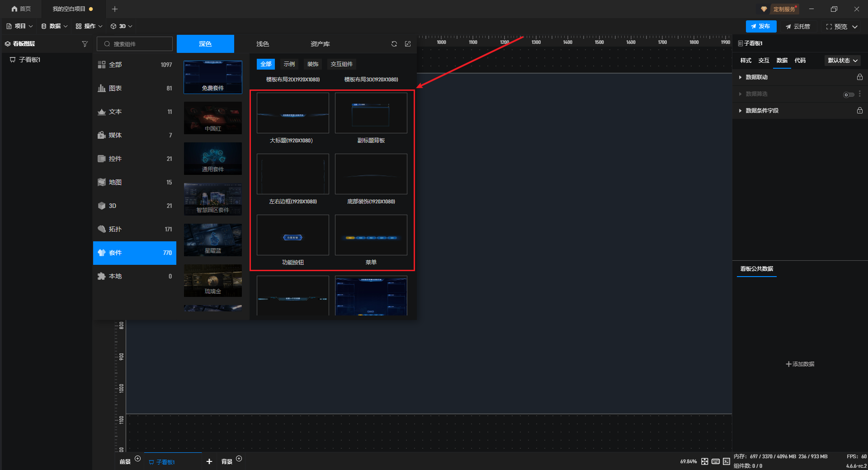The width and height of the screenshot is (868, 470).
Task: Select the 文本 text category
Action: (x=135, y=112)
